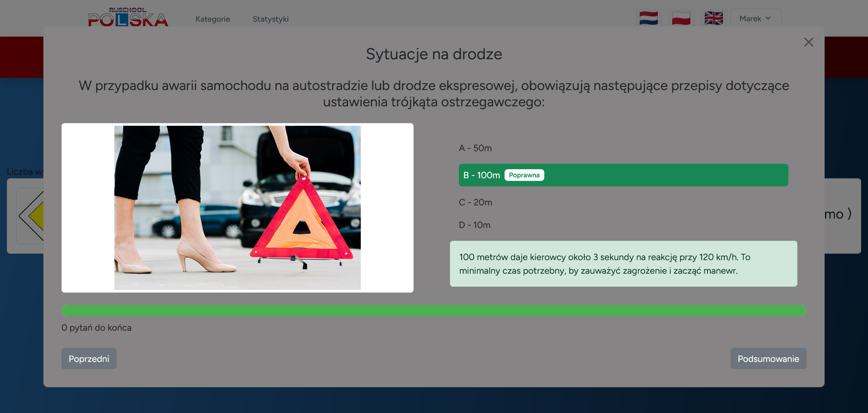This screenshot has height=413, width=868.
Task: Close the quiz dialog with the X
Action: [808, 42]
